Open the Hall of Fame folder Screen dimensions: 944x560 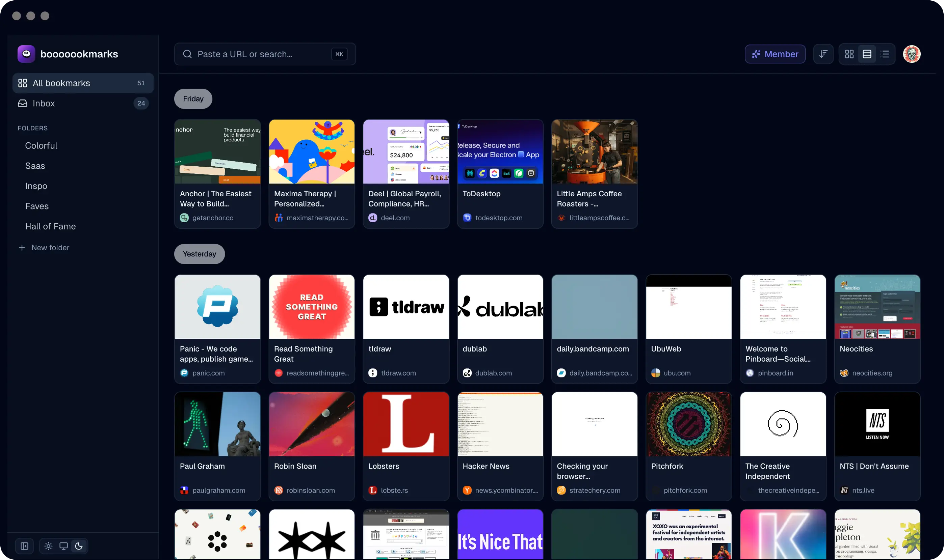click(x=51, y=226)
